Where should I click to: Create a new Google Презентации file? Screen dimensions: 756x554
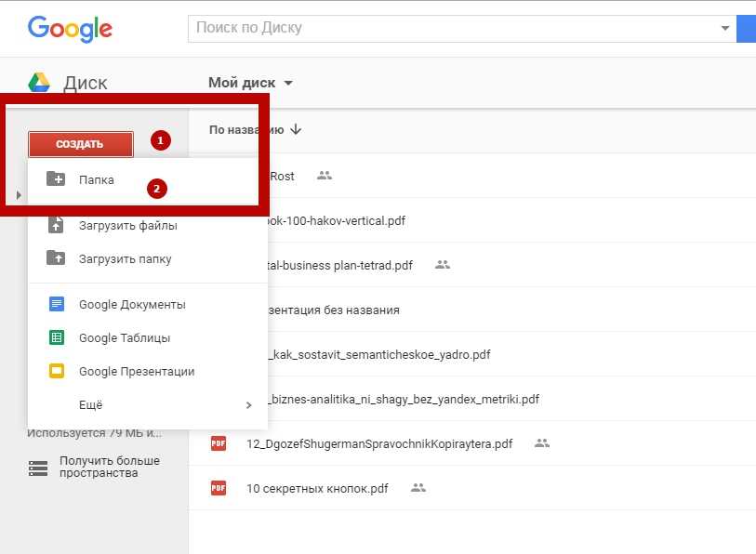148,371
